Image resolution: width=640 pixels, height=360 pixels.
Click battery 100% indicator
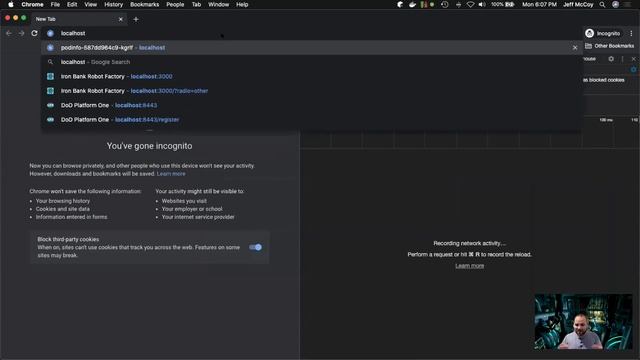click(502, 4)
